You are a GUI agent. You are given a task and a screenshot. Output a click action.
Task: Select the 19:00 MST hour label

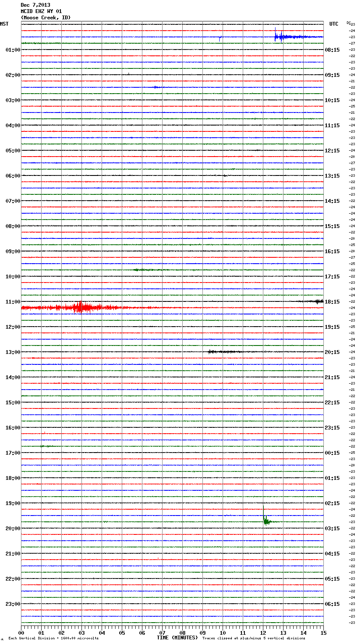pyautogui.click(x=13, y=503)
